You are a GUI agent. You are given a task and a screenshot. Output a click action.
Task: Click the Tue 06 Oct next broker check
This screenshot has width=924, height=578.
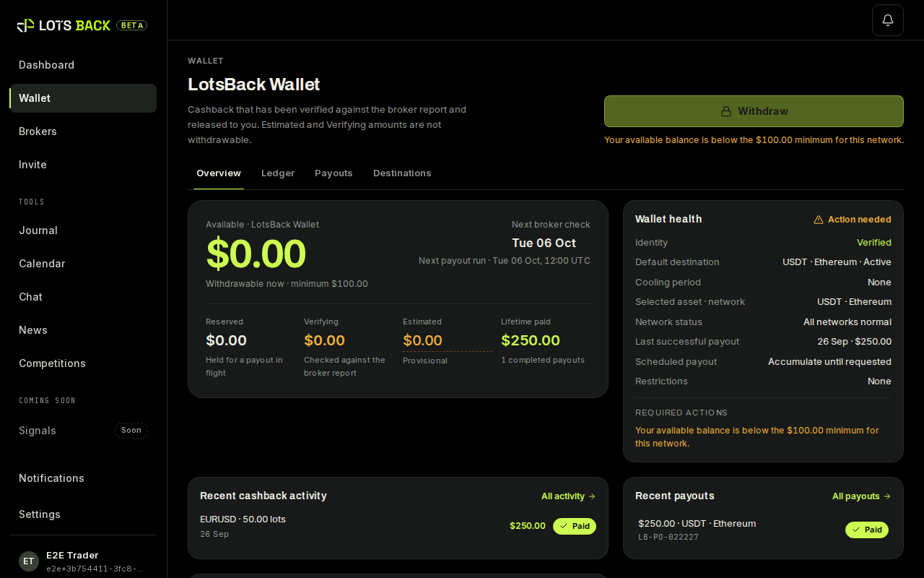click(544, 243)
